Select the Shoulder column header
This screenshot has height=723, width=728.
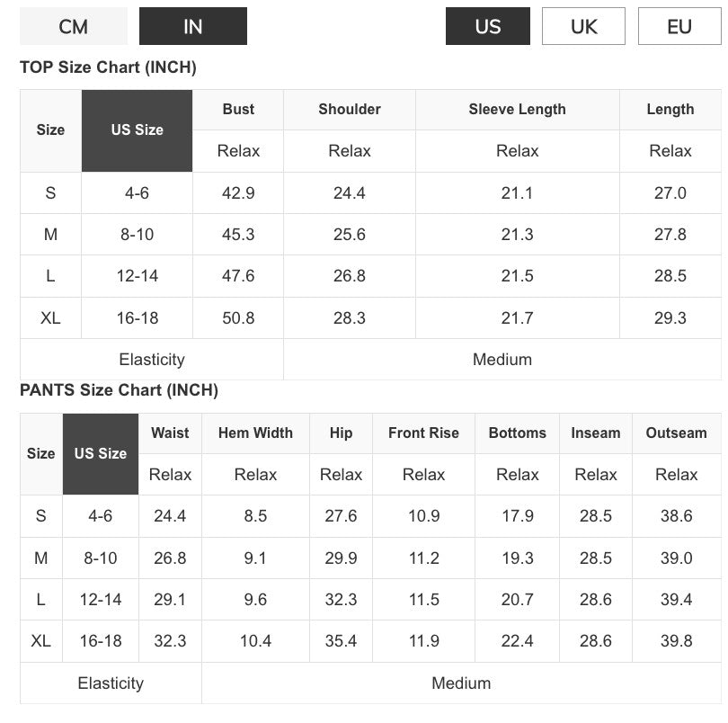(350, 110)
